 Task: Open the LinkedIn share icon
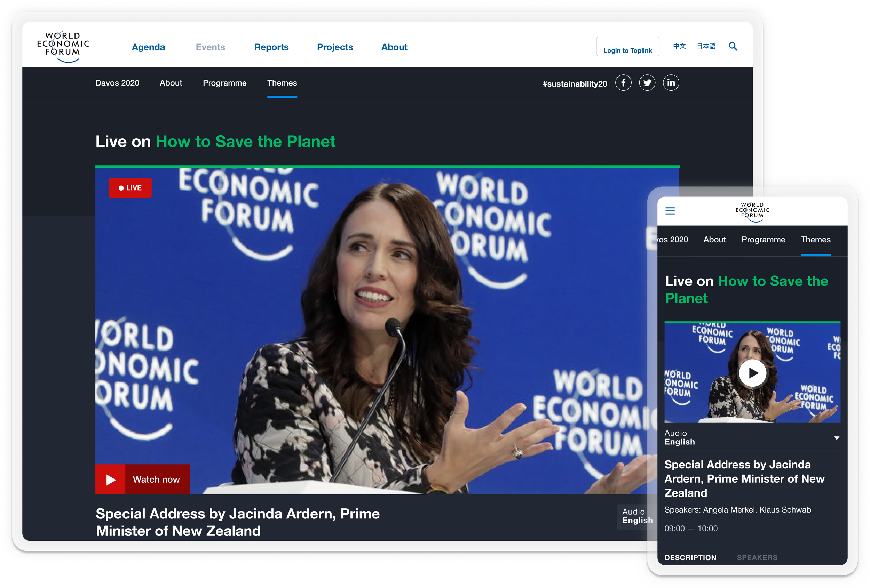pos(671,83)
